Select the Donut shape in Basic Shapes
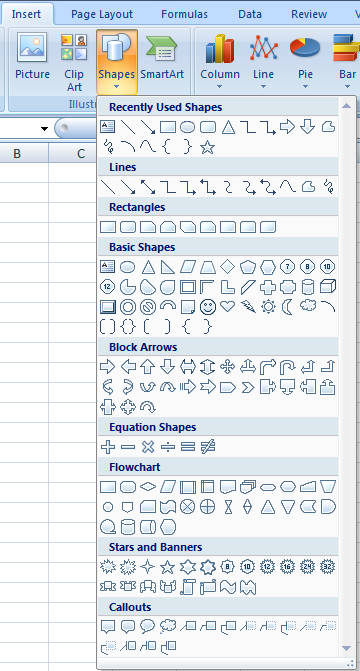360x671 pixels. 128,307
